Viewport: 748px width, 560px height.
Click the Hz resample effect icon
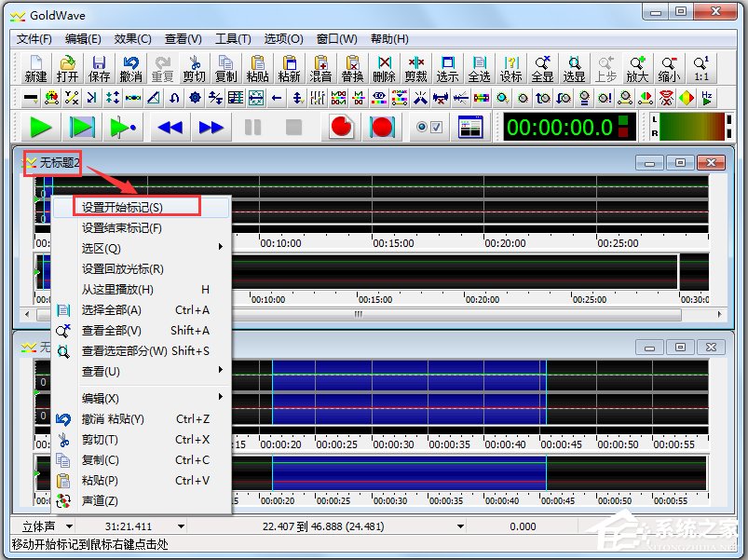pyautogui.click(x=706, y=98)
